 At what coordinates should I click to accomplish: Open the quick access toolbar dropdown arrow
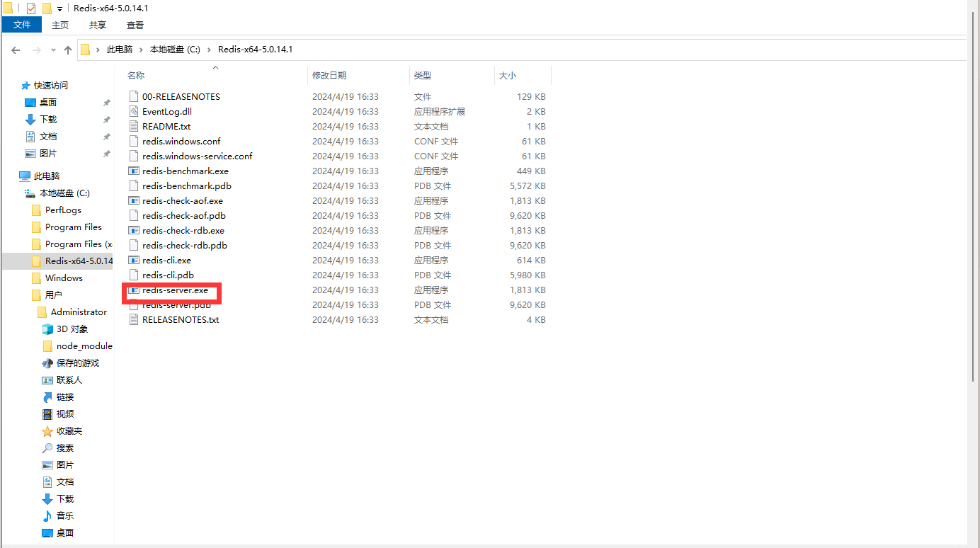pos(59,9)
